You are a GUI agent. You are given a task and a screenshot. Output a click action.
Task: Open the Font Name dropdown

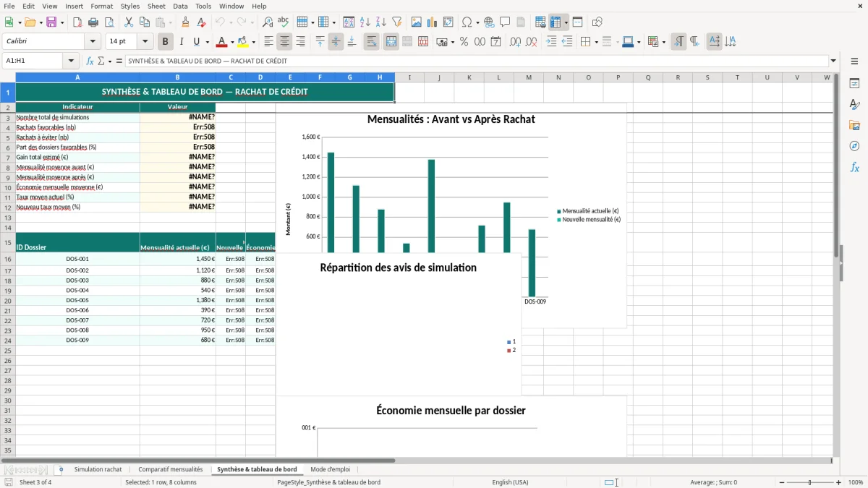pyautogui.click(x=93, y=42)
